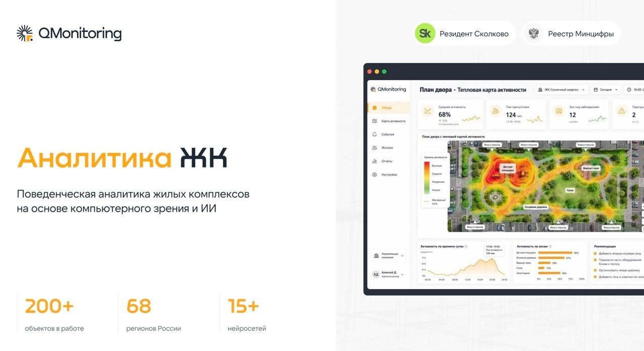Click the people icon on Пик присутствия card
The image size is (644, 351).
tap(496, 111)
